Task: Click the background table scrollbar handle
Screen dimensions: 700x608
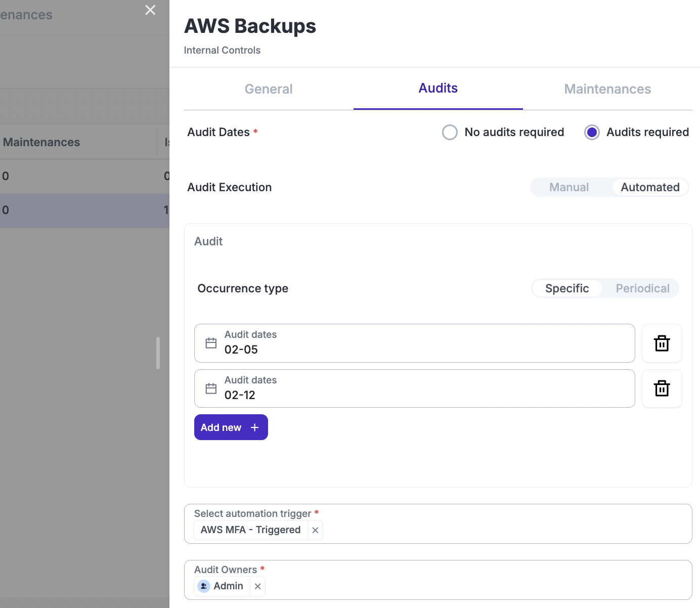Action: [158, 353]
